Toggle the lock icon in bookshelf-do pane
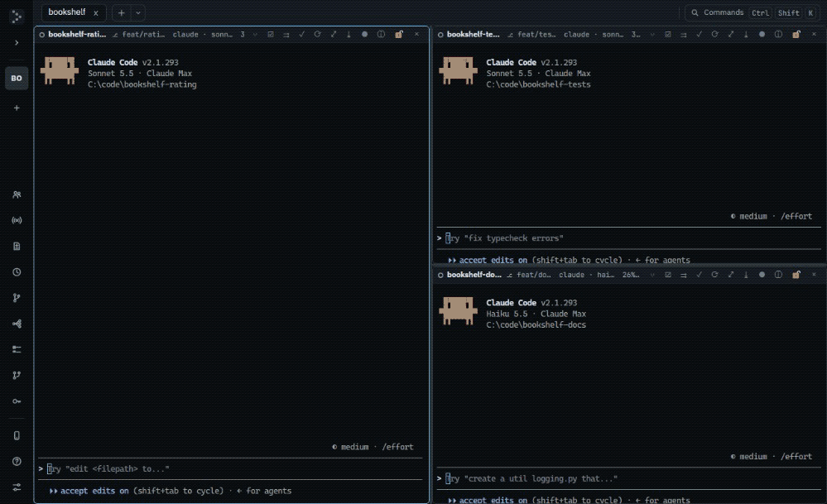 pyautogui.click(x=796, y=275)
